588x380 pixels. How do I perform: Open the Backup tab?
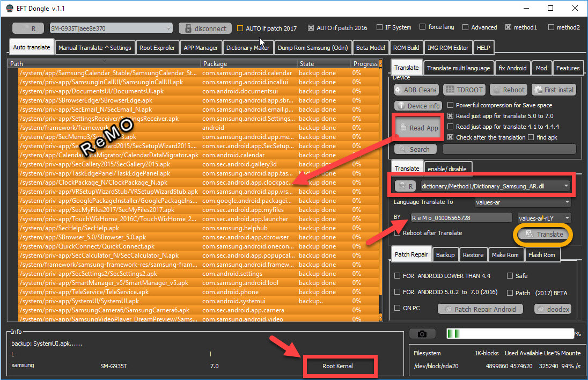[x=445, y=255]
